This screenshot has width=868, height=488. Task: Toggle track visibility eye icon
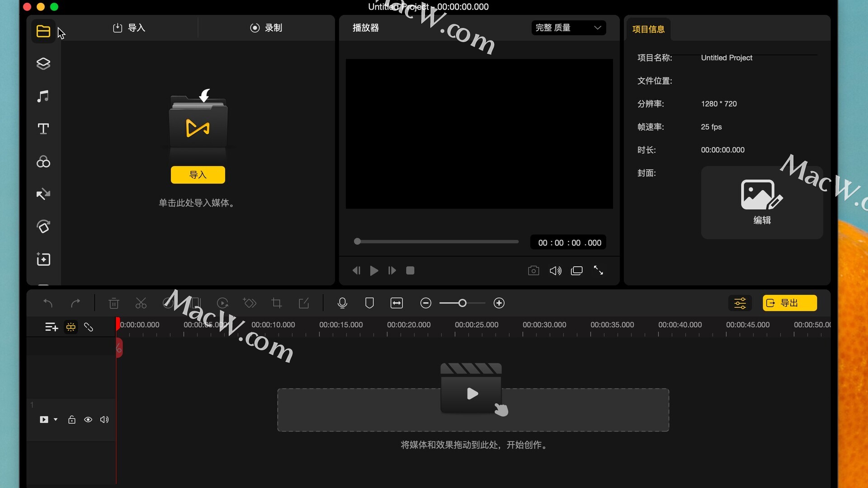(88, 420)
